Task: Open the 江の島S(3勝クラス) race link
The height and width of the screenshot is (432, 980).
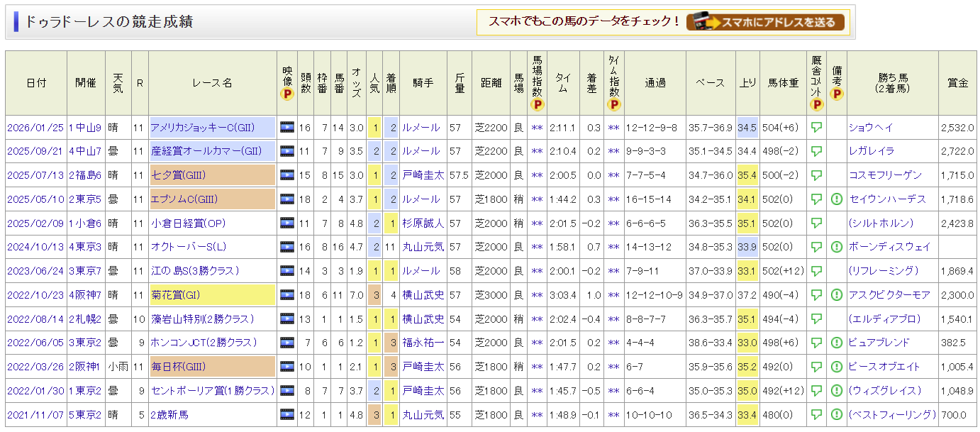Action: (x=195, y=271)
